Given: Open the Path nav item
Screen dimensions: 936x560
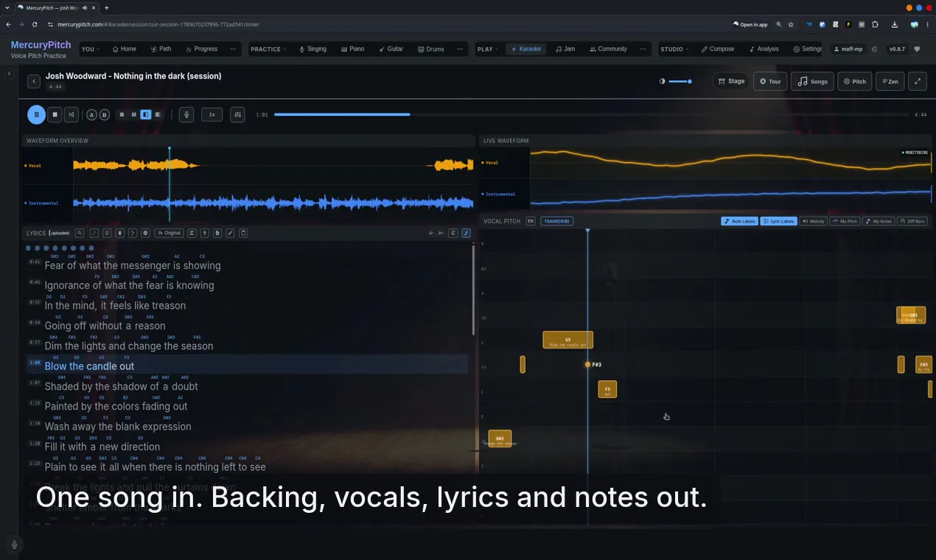Looking at the screenshot, I should click(x=161, y=49).
